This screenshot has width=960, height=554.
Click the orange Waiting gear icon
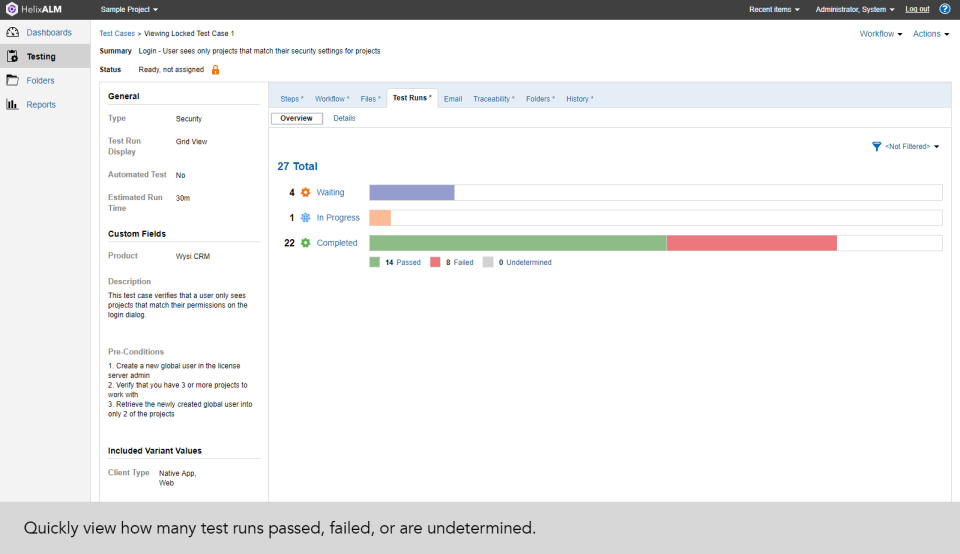[306, 192]
